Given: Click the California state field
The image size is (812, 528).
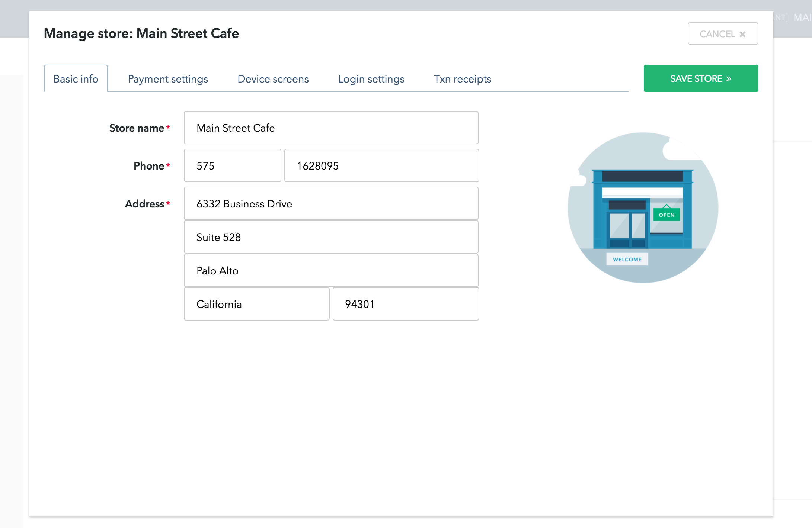Looking at the screenshot, I should [257, 304].
